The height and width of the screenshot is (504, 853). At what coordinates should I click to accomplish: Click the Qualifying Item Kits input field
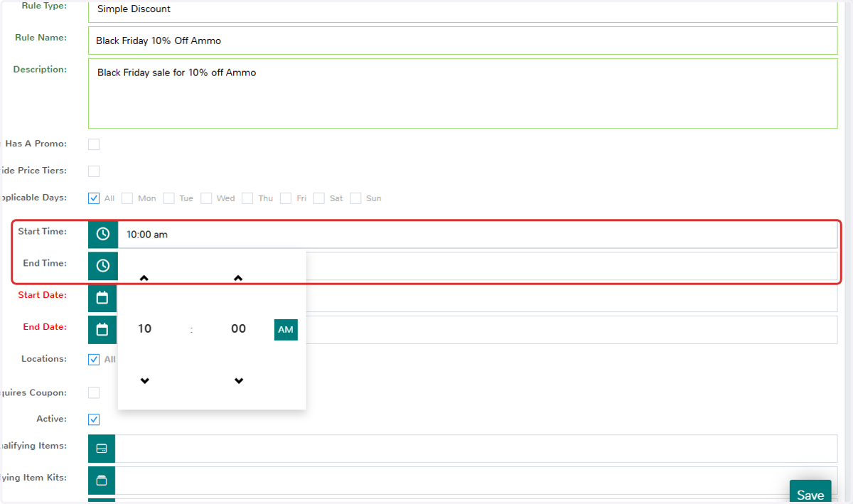[476, 481]
